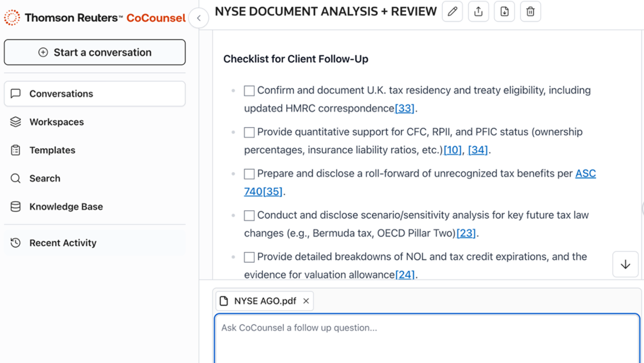Click the share/upload icon in header
This screenshot has height=363, width=644.
click(478, 12)
